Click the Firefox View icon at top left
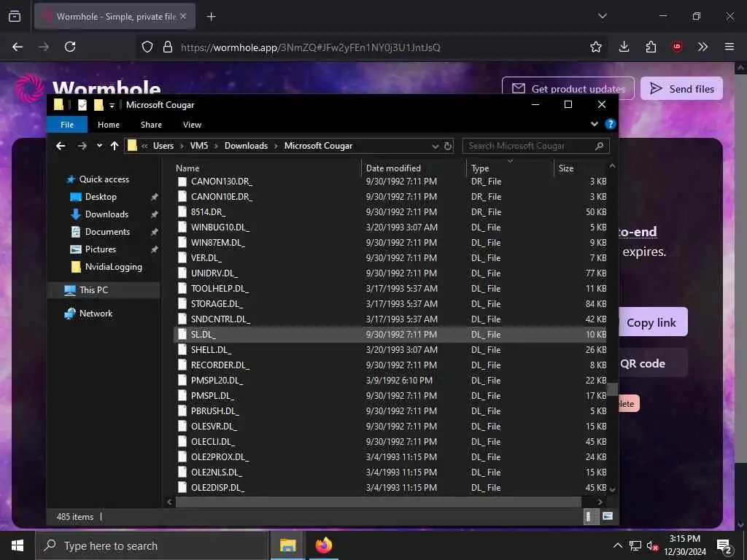The image size is (747, 560). (15, 16)
